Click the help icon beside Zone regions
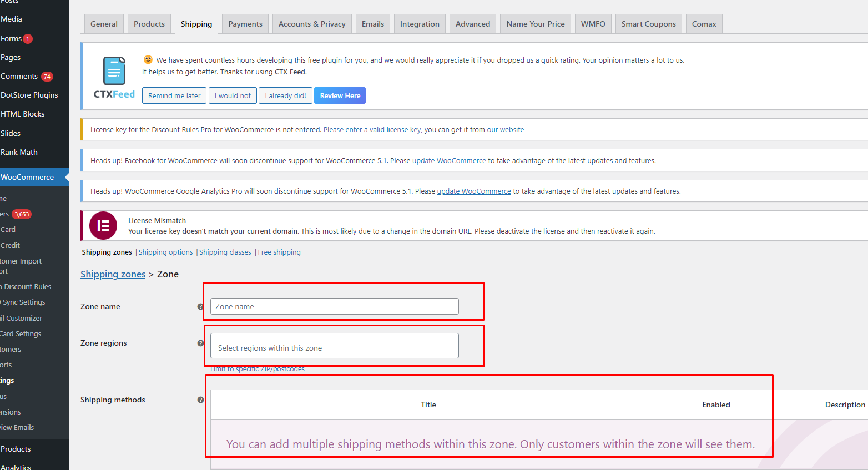The width and height of the screenshot is (868, 470). pos(200,343)
